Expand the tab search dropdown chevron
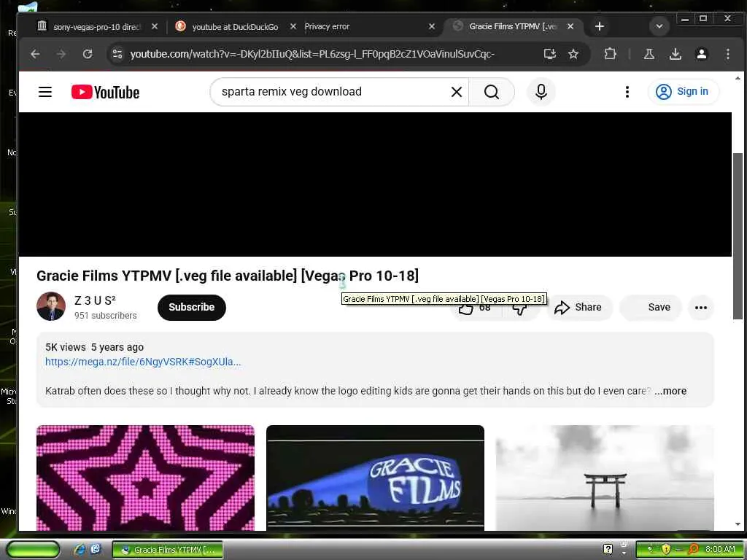 (x=659, y=26)
